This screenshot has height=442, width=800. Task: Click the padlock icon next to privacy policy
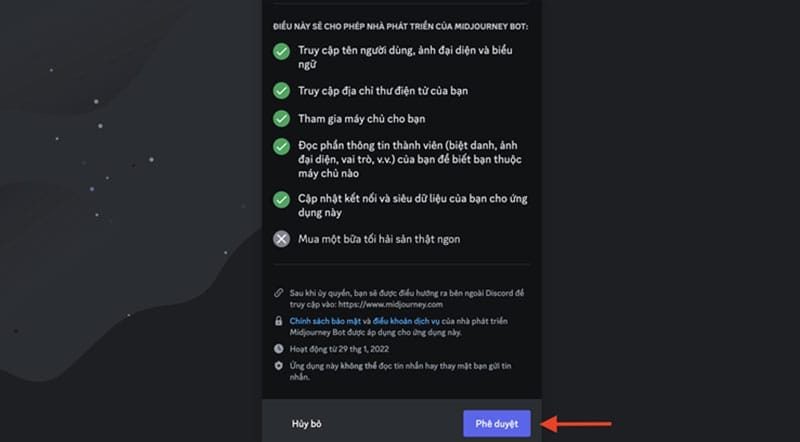click(x=279, y=321)
